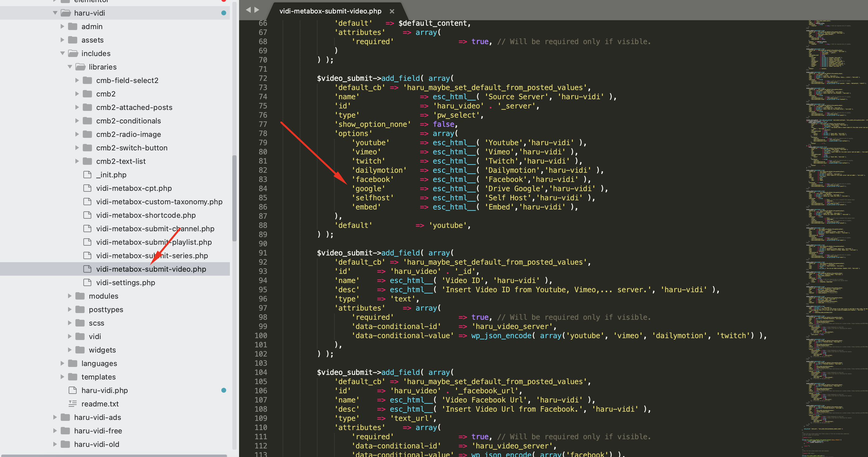Click the vidi-metabox-shortcode.php file icon
This screenshot has height=457, width=868.
(87, 215)
